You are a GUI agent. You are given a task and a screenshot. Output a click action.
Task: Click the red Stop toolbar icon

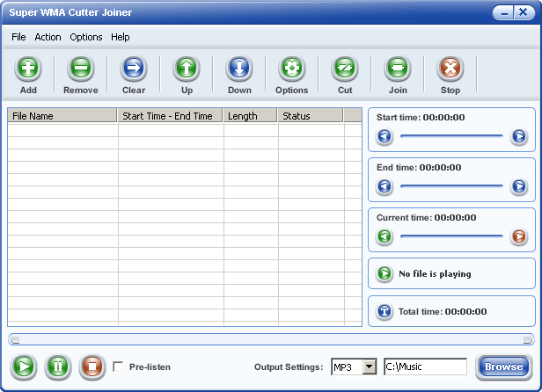point(450,68)
